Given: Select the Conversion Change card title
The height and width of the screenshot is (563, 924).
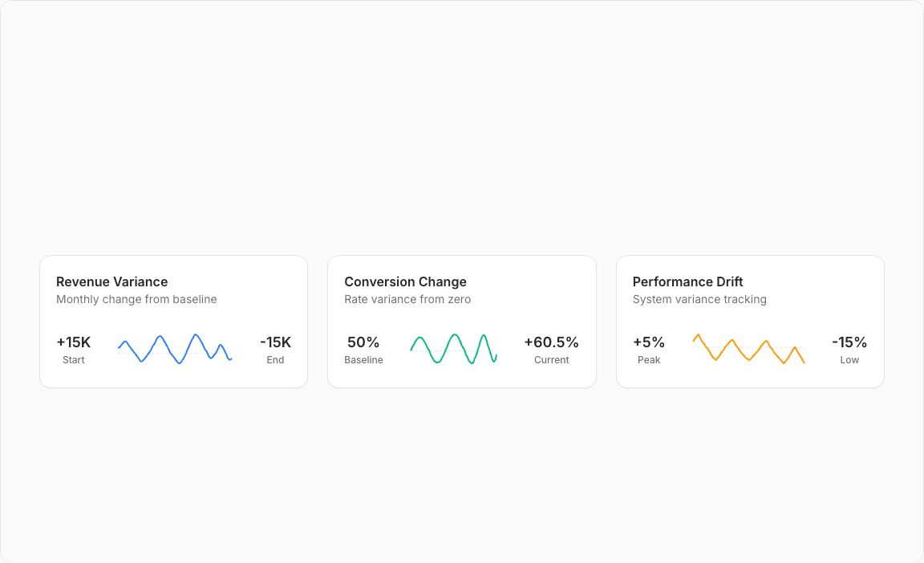Looking at the screenshot, I should point(405,281).
